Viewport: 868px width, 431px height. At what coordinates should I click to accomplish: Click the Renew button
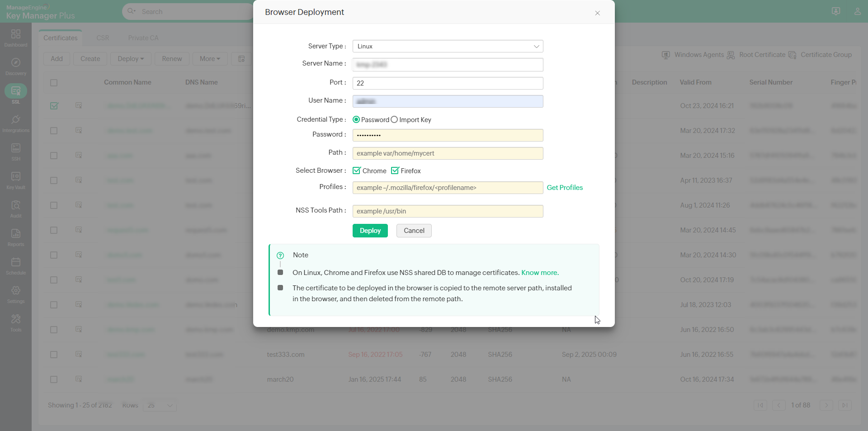click(x=172, y=59)
